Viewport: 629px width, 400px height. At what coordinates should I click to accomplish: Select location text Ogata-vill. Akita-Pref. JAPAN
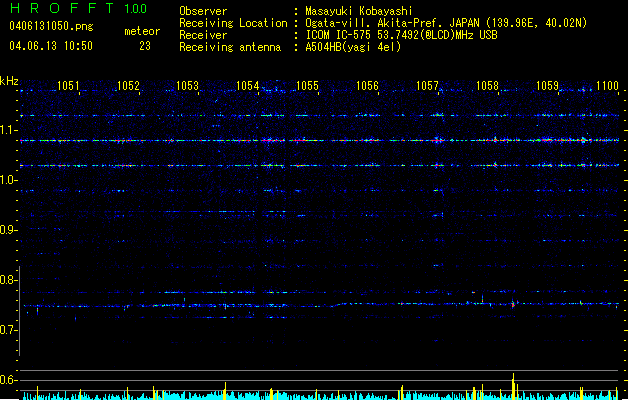point(394,23)
